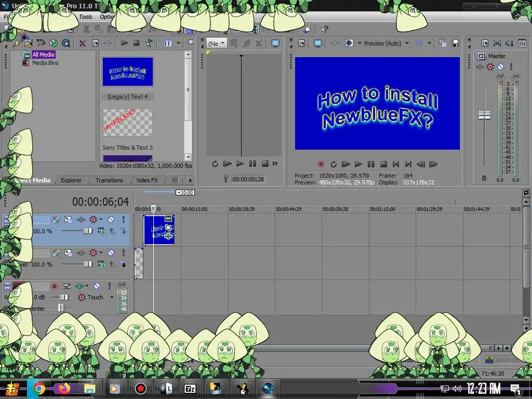Step to Next Frame under video preview
The height and width of the screenshot is (399, 532).
click(x=433, y=164)
